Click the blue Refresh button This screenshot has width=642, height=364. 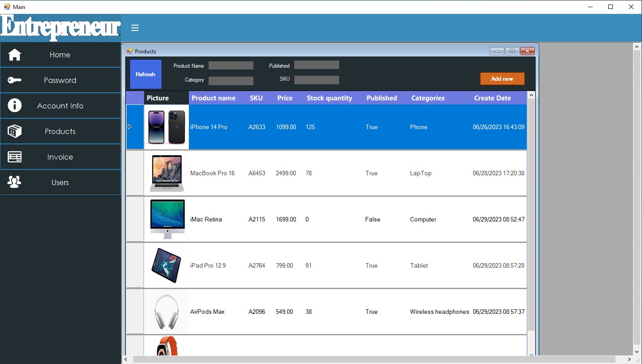[x=146, y=74]
